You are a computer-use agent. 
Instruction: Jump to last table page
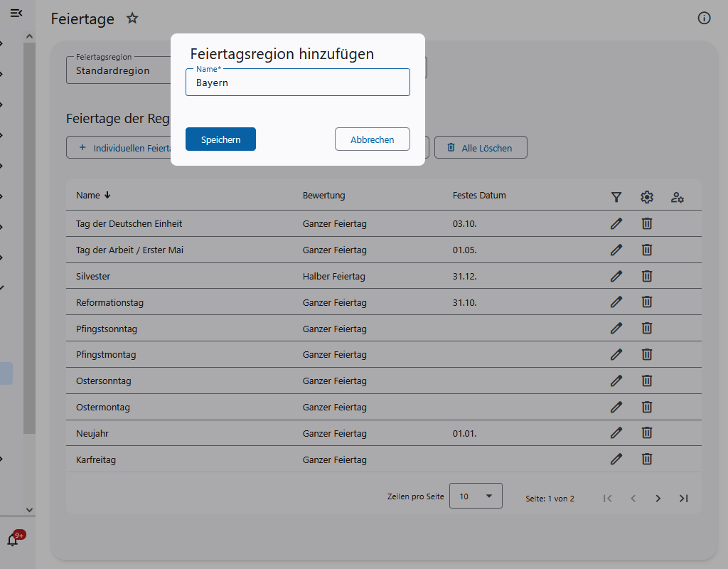coord(683,499)
